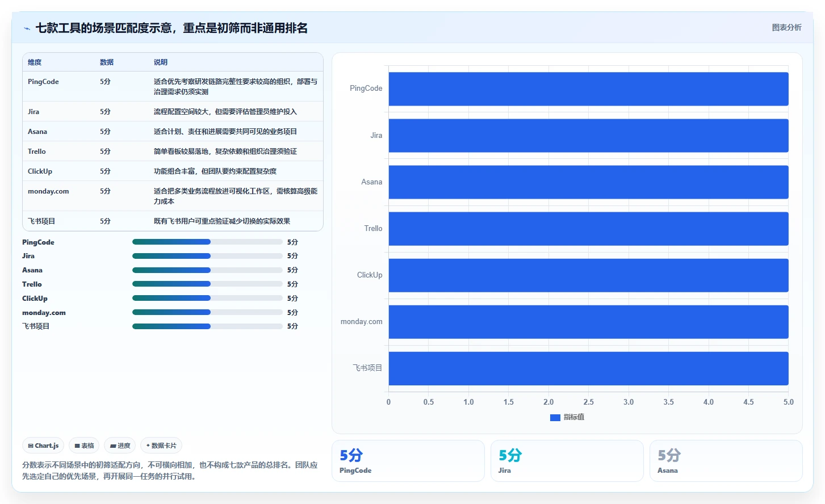
Task: Click the Jira progress bar
Action: (207, 256)
